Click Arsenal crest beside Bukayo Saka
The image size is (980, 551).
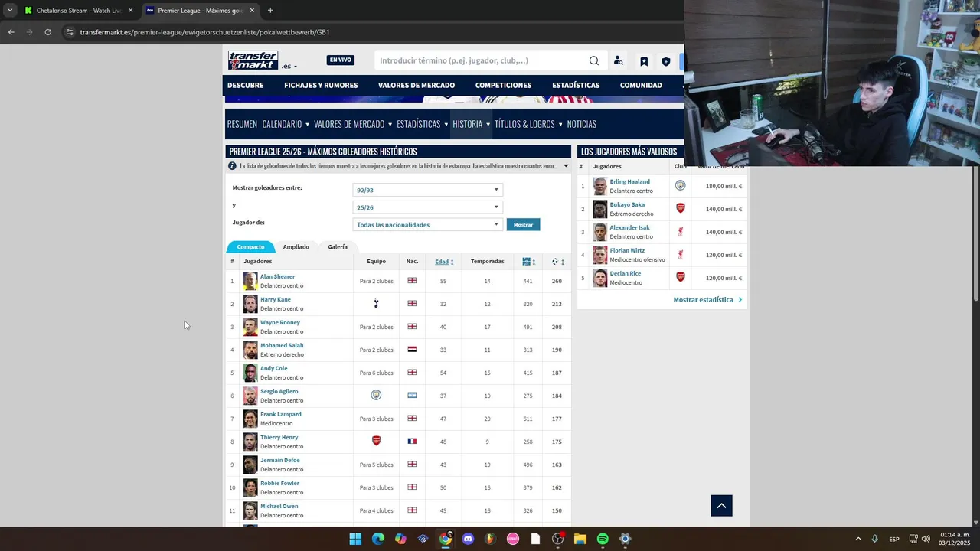pos(680,208)
